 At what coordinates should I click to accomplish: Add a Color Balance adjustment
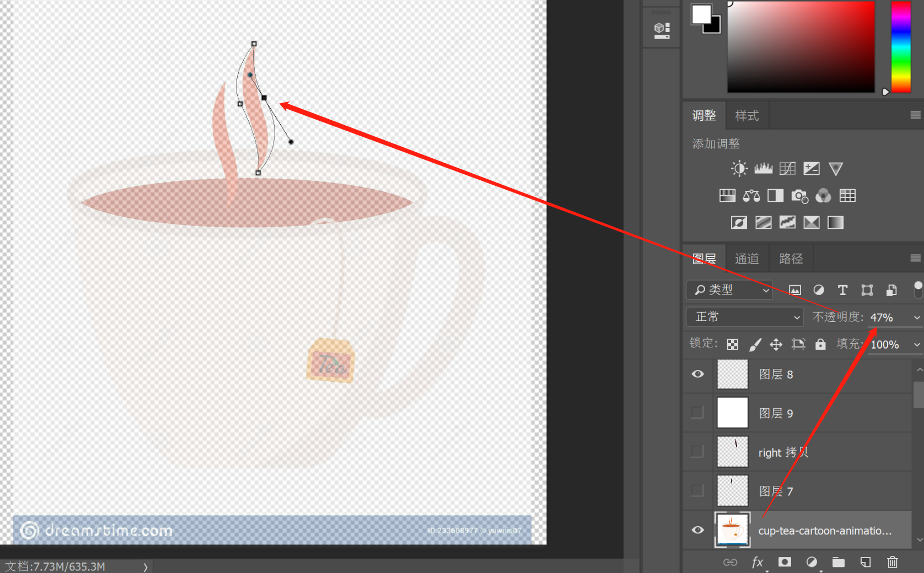point(751,195)
